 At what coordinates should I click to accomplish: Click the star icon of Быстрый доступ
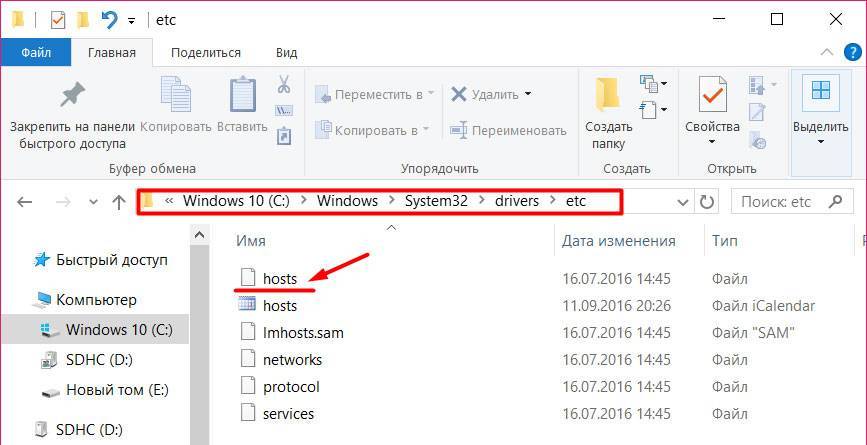(x=43, y=260)
